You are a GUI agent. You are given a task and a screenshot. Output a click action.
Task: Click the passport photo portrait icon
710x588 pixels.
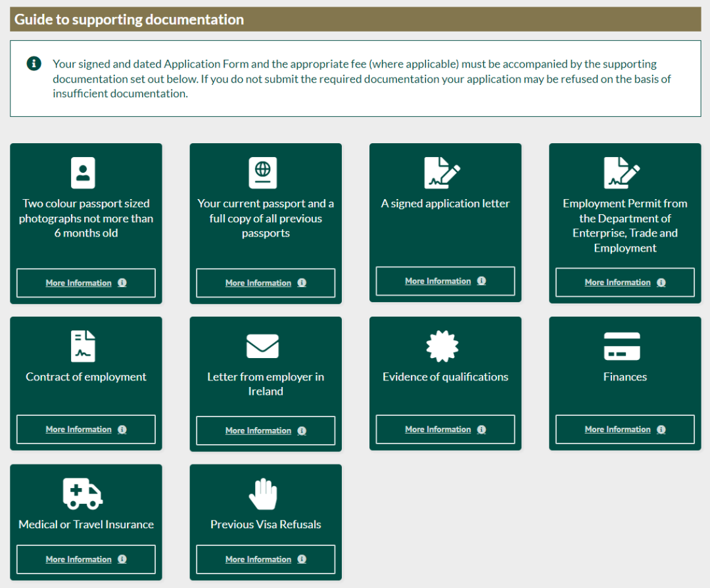tap(83, 173)
